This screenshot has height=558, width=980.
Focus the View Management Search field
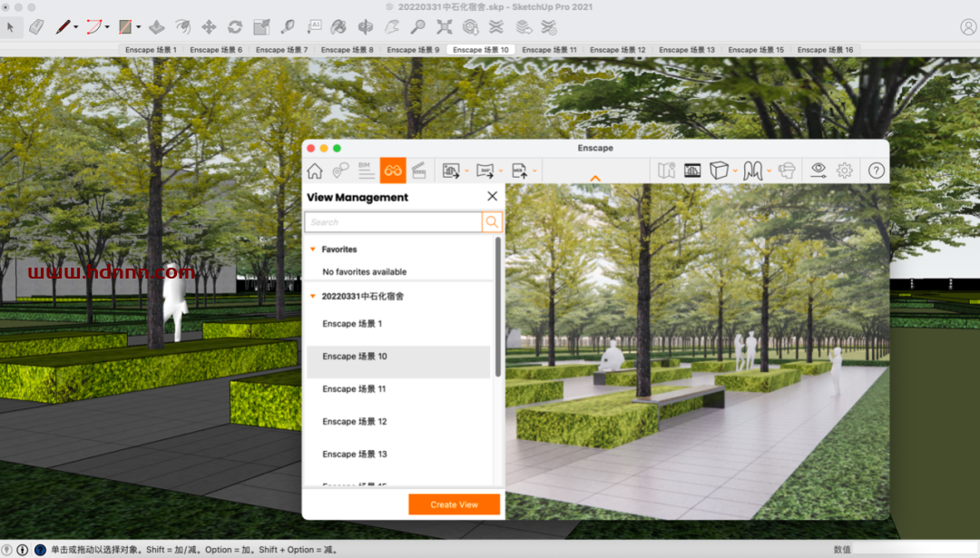[393, 221]
